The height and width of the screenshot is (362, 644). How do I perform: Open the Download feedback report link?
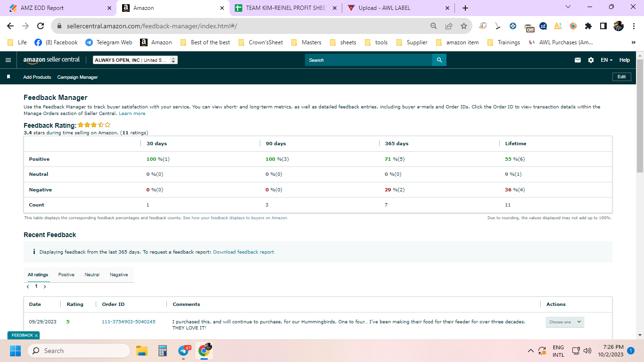click(243, 252)
